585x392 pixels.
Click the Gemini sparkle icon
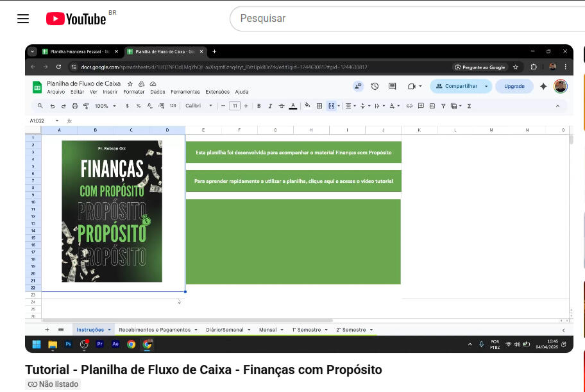coord(543,86)
